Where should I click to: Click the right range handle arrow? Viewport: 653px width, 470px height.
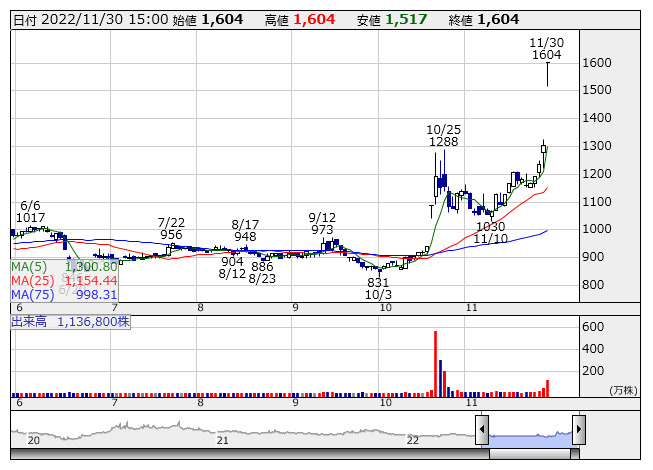(578, 430)
